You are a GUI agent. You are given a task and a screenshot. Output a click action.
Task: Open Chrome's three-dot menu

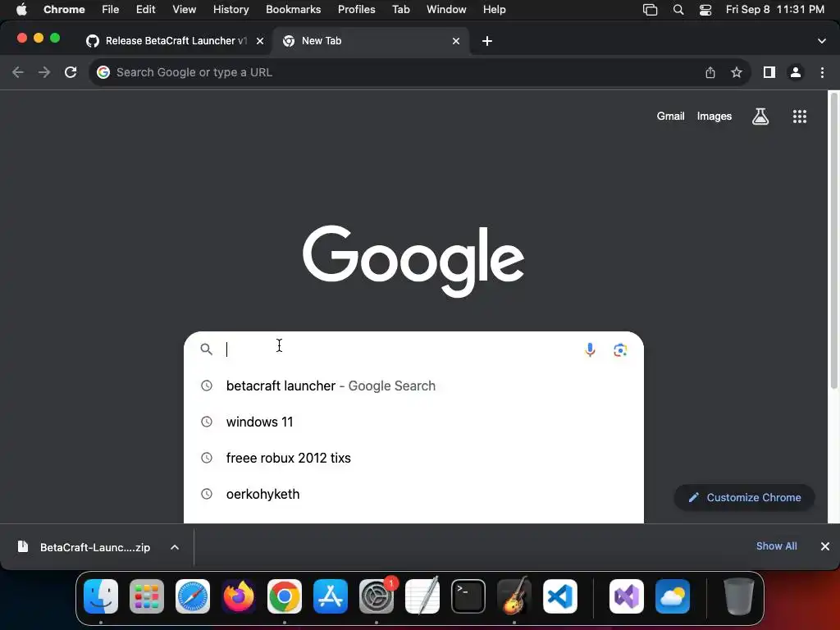(822, 72)
